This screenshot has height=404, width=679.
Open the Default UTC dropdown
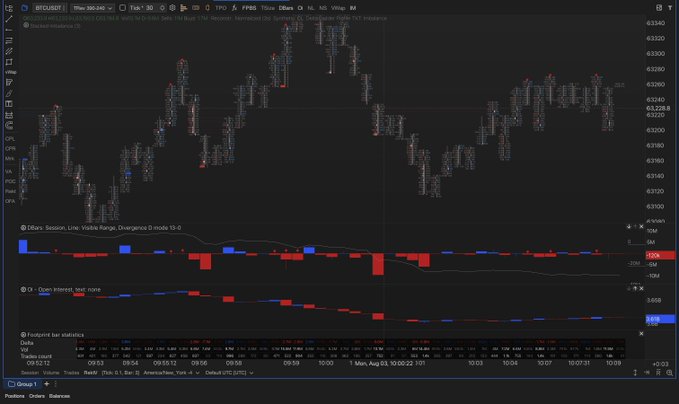tap(229, 373)
